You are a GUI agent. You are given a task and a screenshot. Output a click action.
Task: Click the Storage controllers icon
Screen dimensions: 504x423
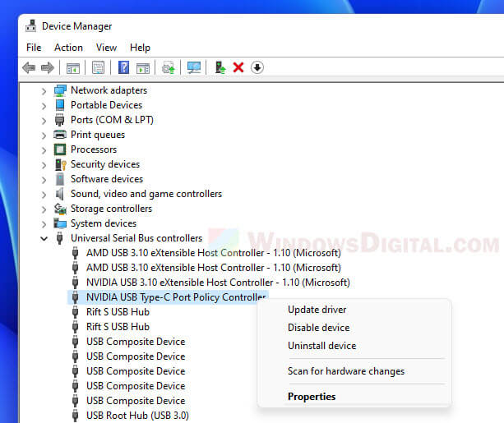(60, 209)
